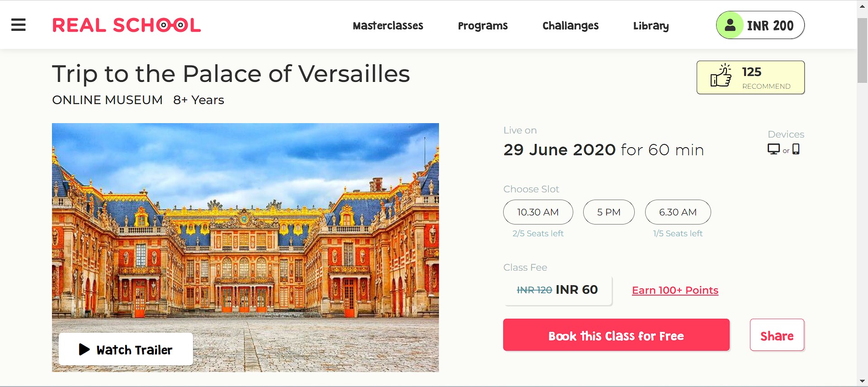Image resolution: width=868 pixels, height=387 pixels.
Task: Click the INR 200 balance pill
Action: (760, 25)
